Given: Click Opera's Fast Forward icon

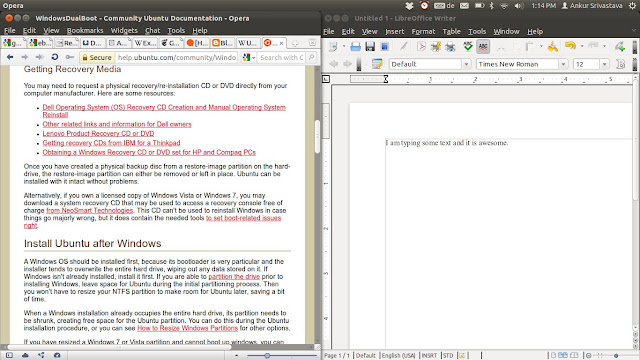Looking at the screenshot, I should (x=39, y=58).
